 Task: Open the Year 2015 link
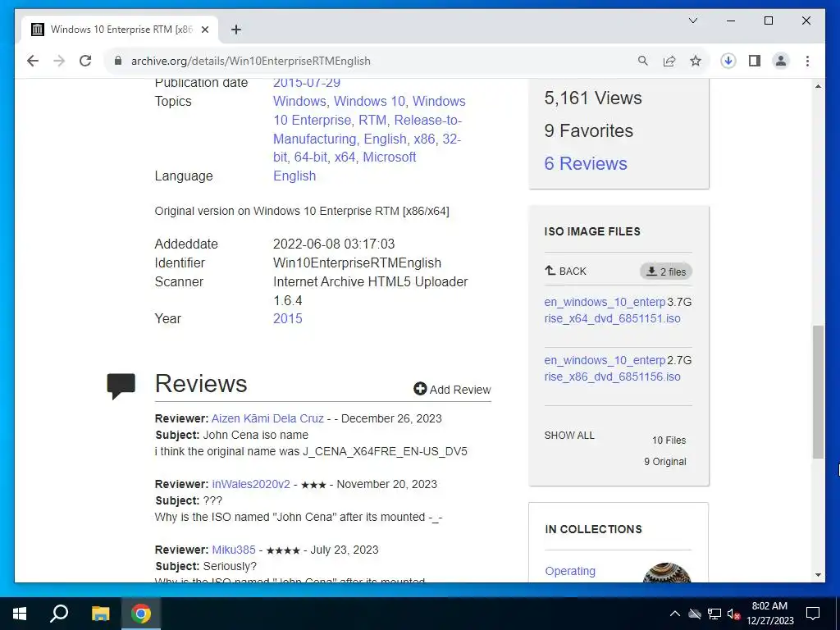click(x=288, y=319)
